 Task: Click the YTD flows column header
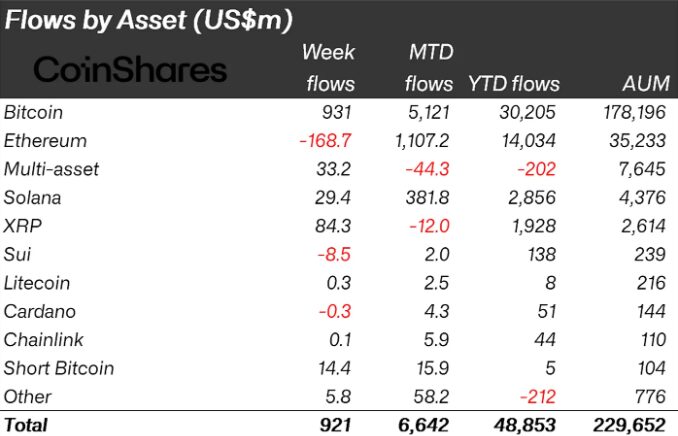tap(514, 83)
